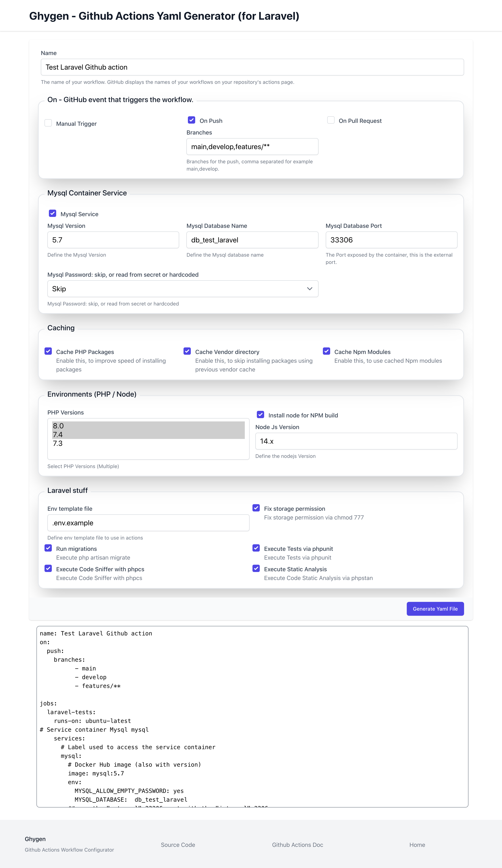The image size is (502, 868).
Task: Uncheck Execute Static Analysis option
Action: [x=256, y=568]
